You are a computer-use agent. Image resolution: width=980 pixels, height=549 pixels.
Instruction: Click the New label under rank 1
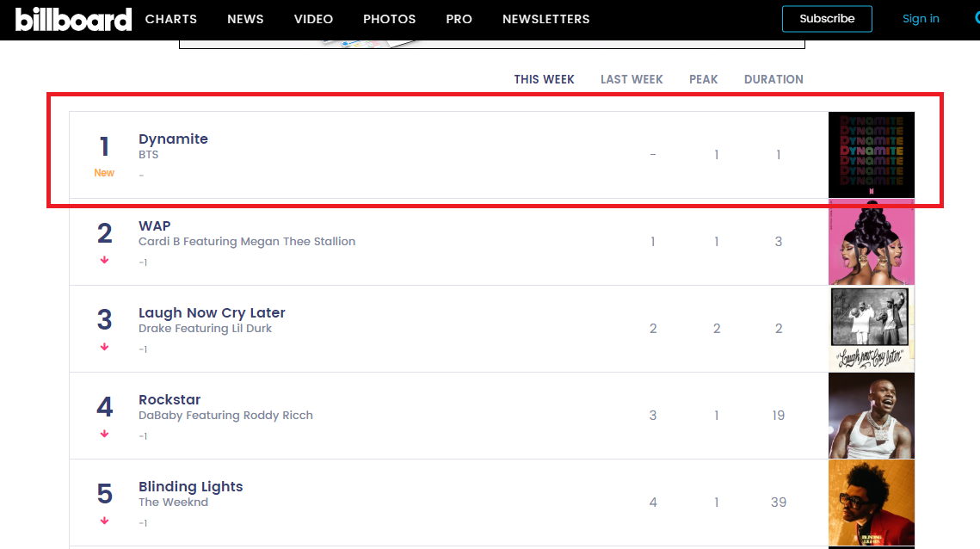(104, 173)
